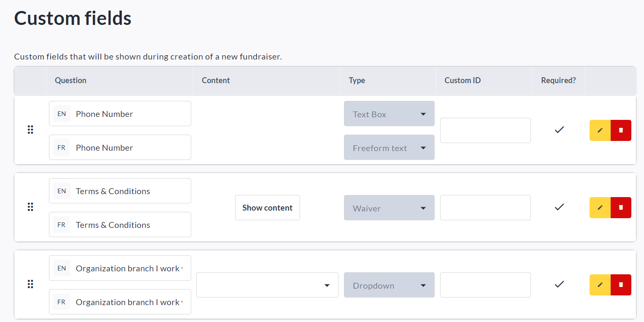The width and height of the screenshot is (644, 322).
Task: Click the Question column header
Action: pos(70,80)
